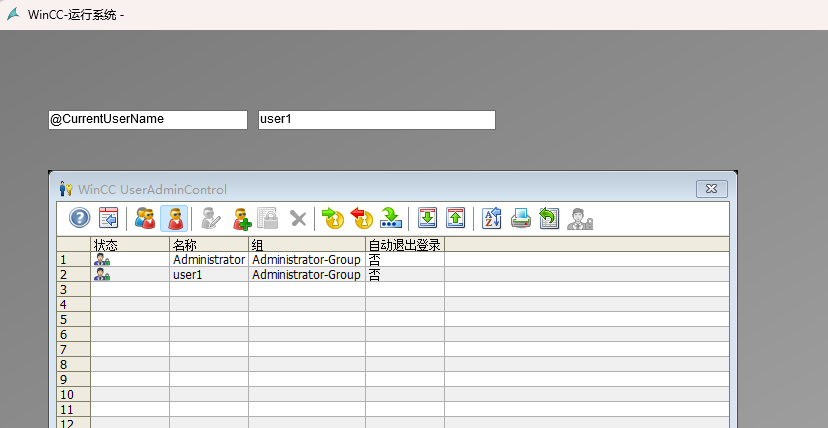Select the user1 name cell in row 2
828x428 pixels.
208,274
